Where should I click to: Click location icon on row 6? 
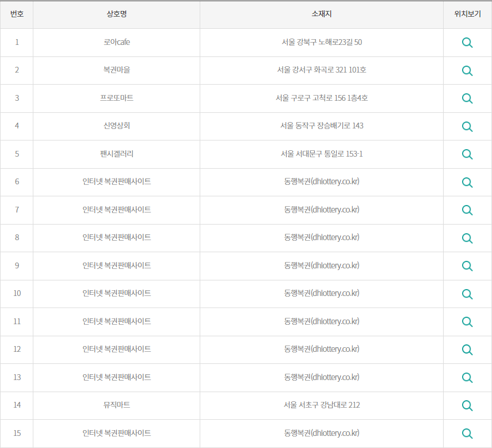pyautogui.click(x=467, y=182)
